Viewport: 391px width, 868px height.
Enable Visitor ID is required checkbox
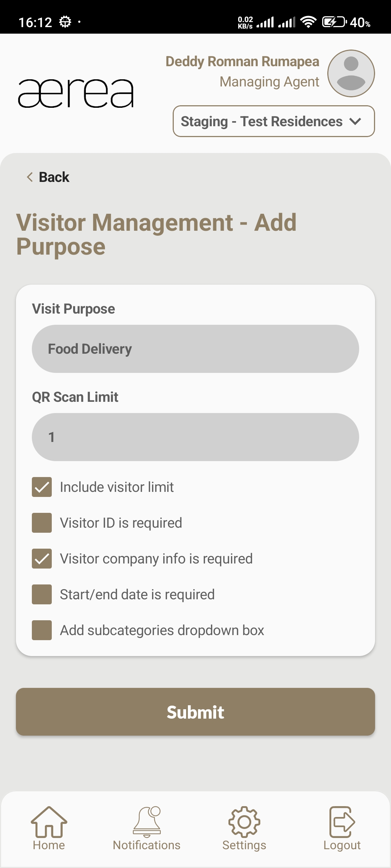[x=42, y=523]
